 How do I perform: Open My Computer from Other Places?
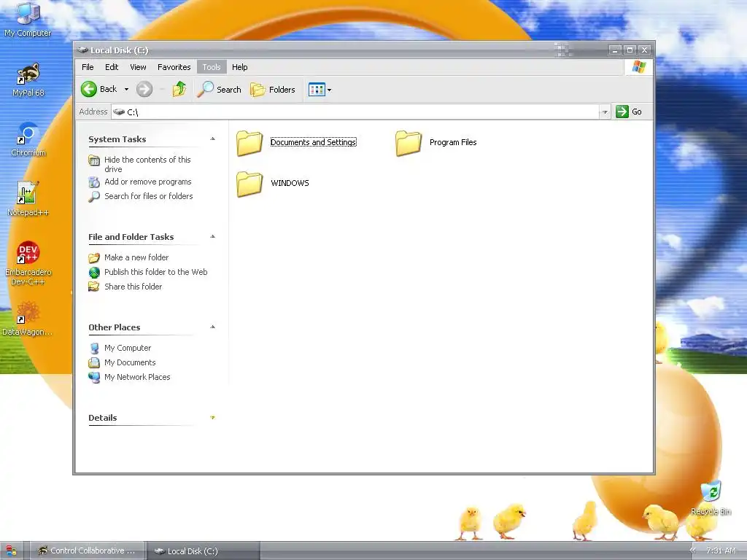(x=128, y=348)
